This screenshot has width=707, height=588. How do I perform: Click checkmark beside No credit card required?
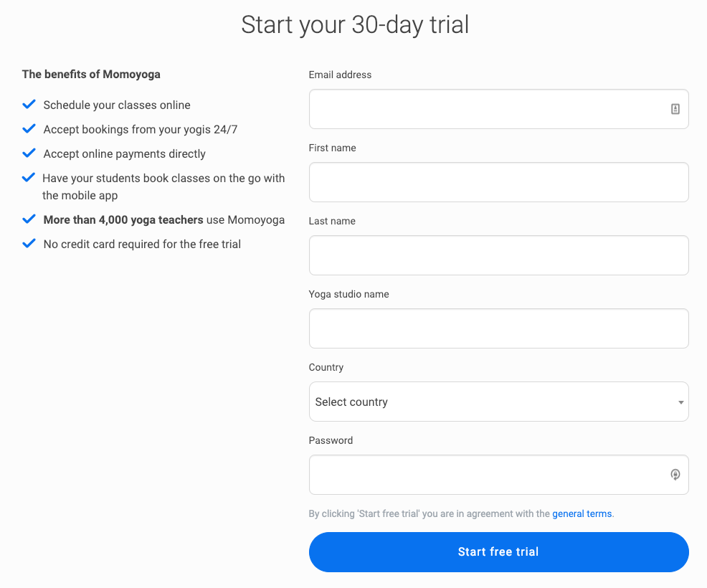[x=29, y=244]
